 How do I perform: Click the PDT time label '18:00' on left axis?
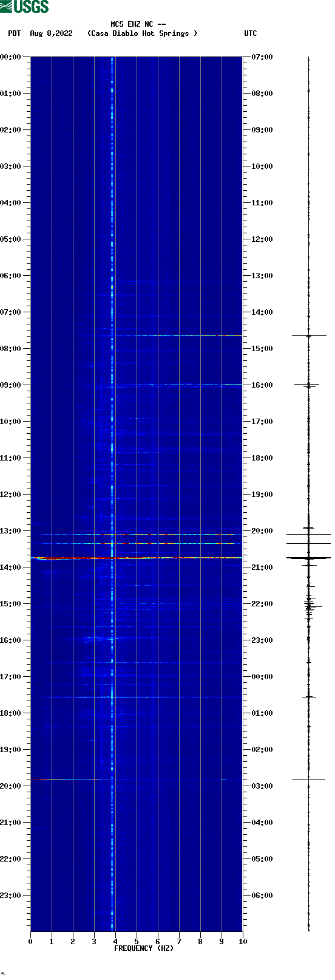pos(11,713)
